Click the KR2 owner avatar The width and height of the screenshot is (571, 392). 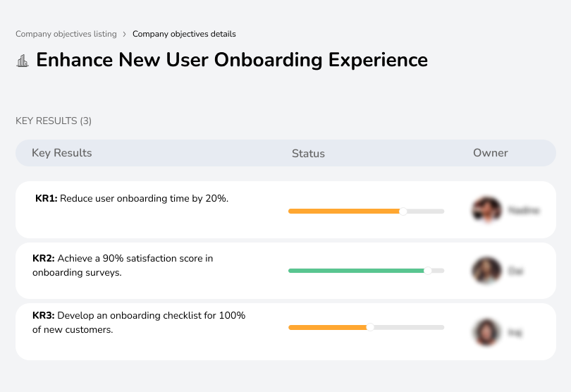tap(486, 271)
